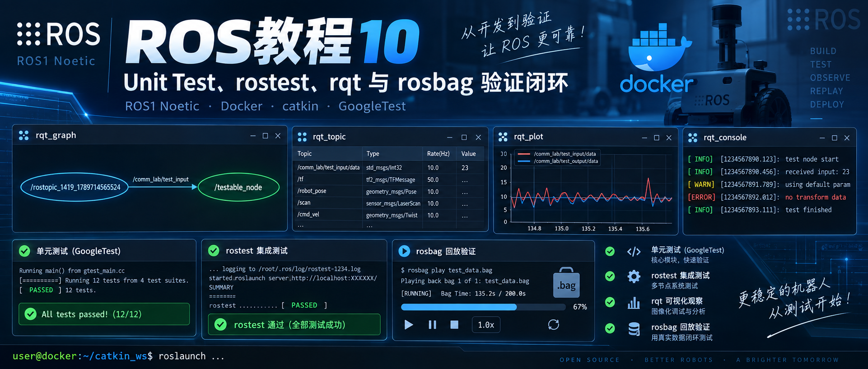Open the 1.0x playback speed selector
Screen dimensions: 868x369
pyautogui.click(x=486, y=325)
